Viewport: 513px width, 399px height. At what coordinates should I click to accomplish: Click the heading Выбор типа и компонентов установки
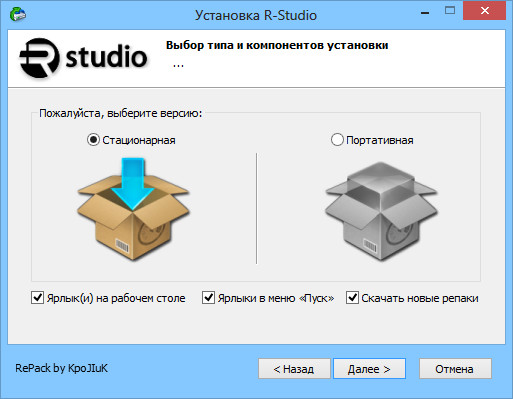277,45
